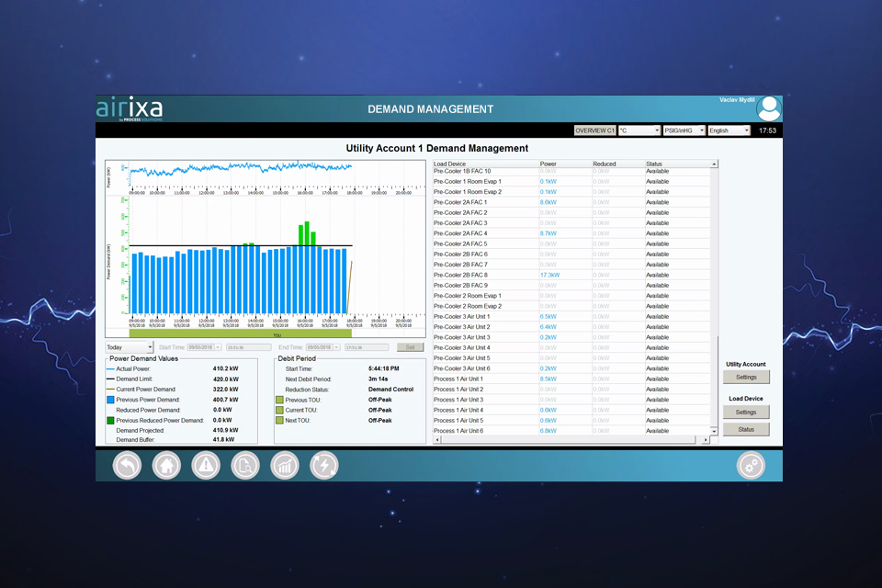Select the Pre-Cooler 3 Air Unit 1 row

[571, 317]
